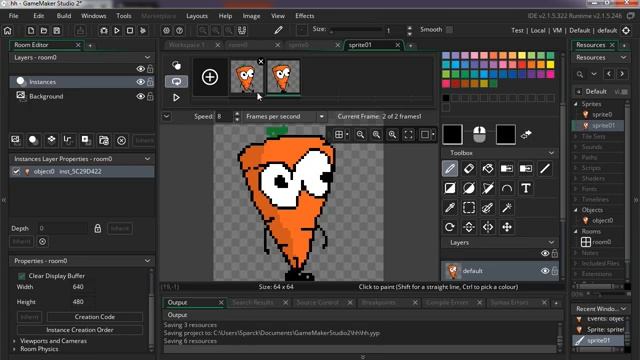The image size is (640, 360).
Task: Fit the sprite canvas to window
Action: pos(409,134)
